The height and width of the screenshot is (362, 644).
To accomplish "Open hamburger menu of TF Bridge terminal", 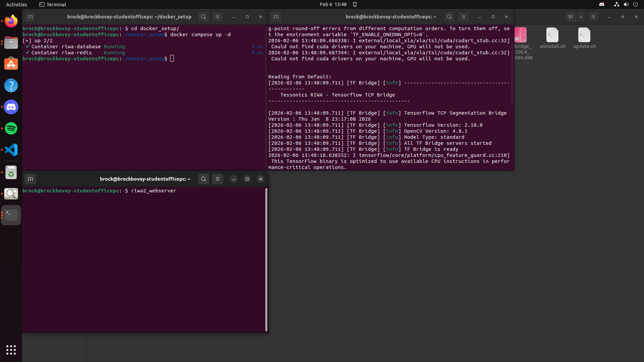I will (x=464, y=17).
